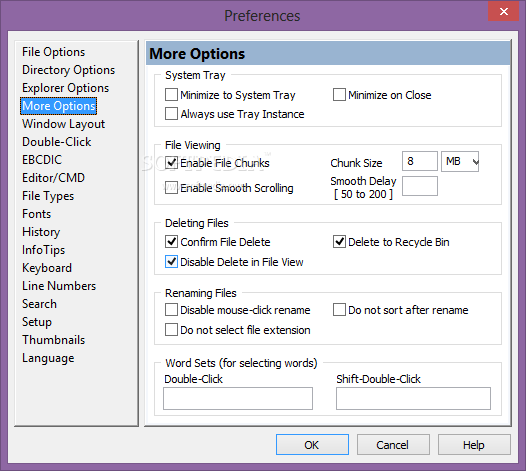Select Directory Options in sidebar
Image resolution: width=526 pixels, height=471 pixels.
tap(68, 70)
